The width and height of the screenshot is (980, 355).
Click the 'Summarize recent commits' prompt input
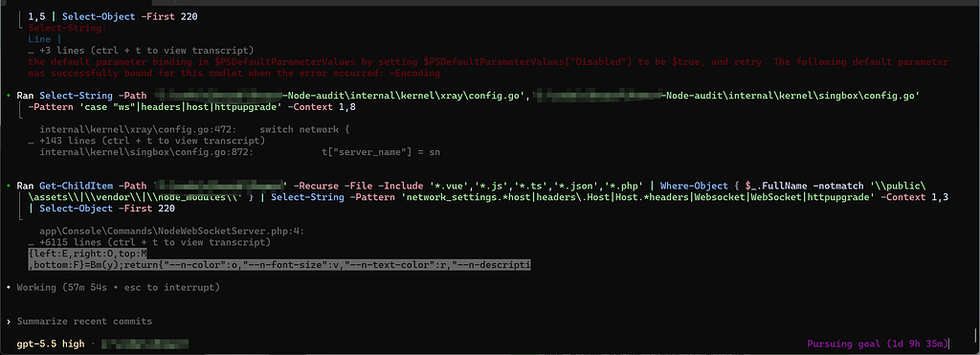[x=84, y=322]
